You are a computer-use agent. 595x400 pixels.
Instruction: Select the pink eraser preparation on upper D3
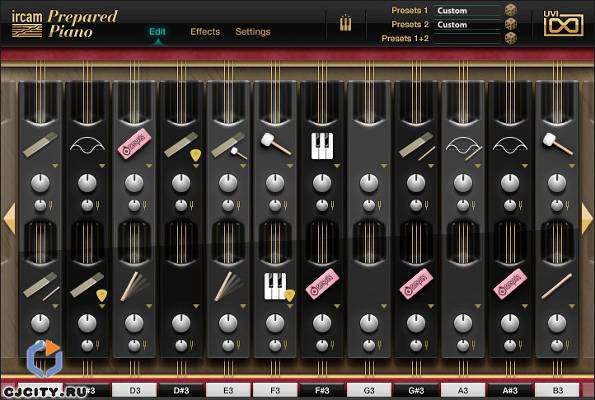pos(134,144)
